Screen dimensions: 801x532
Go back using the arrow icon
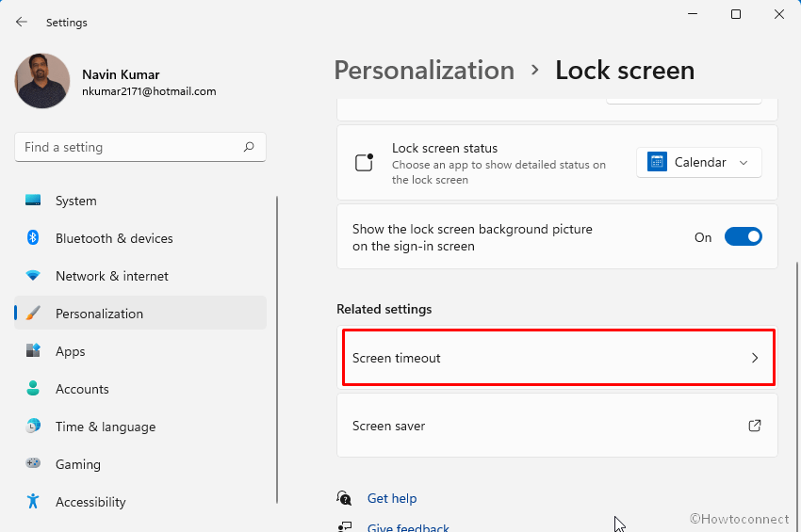(x=22, y=22)
